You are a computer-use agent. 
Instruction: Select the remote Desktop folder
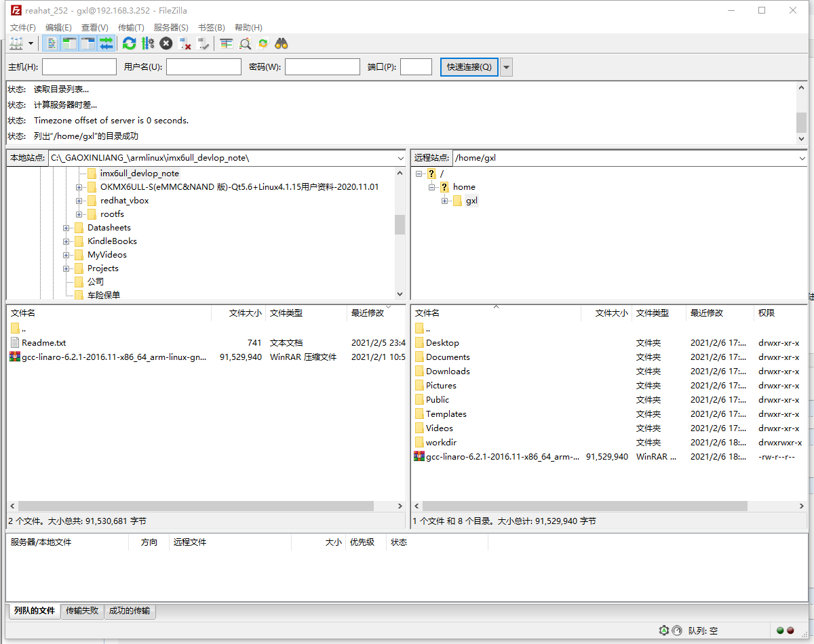pos(442,343)
